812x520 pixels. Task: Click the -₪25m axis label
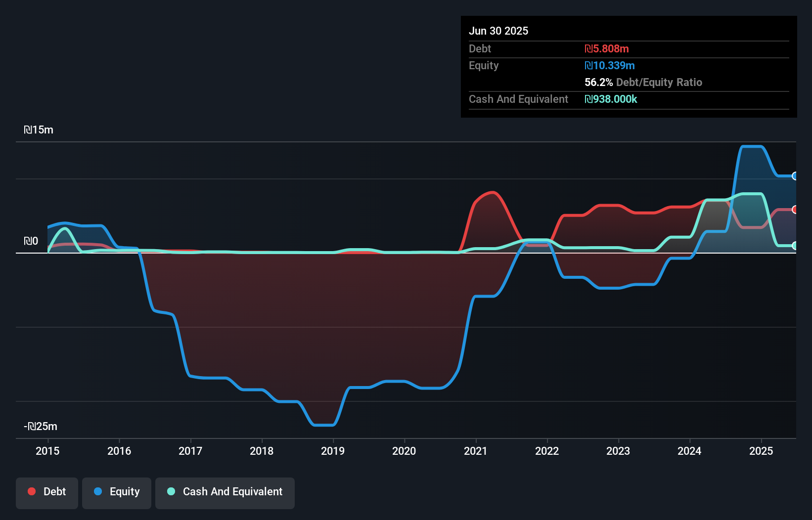pyautogui.click(x=40, y=426)
